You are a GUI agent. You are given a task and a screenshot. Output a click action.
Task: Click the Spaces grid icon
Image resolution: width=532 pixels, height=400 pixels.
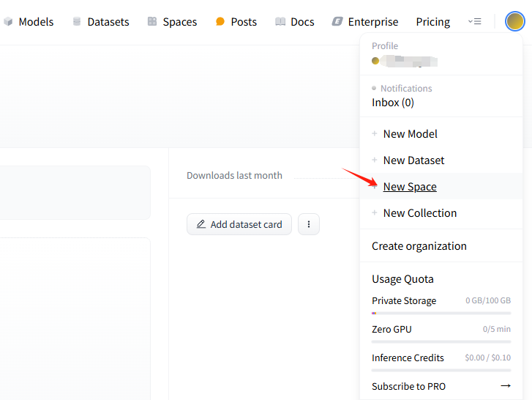click(x=152, y=22)
